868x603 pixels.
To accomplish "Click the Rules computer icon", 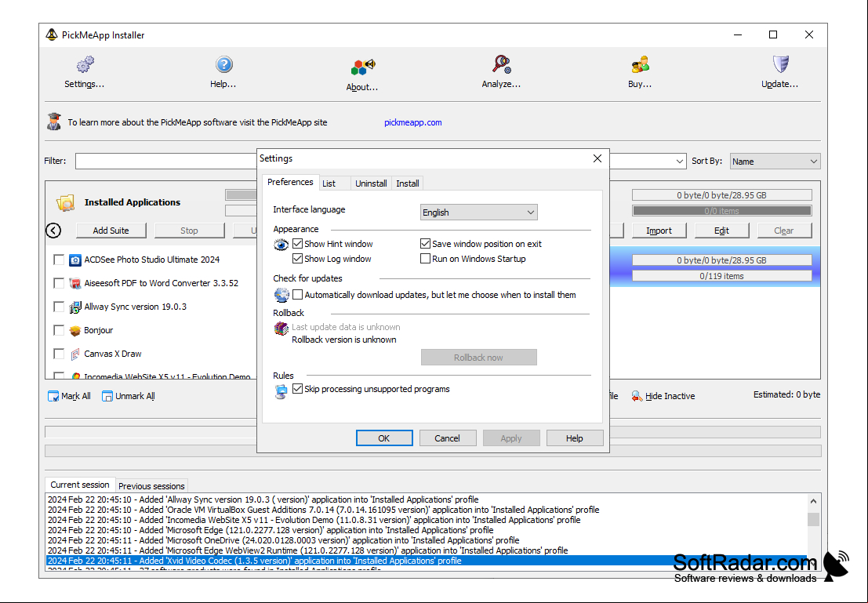I will (x=281, y=392).
